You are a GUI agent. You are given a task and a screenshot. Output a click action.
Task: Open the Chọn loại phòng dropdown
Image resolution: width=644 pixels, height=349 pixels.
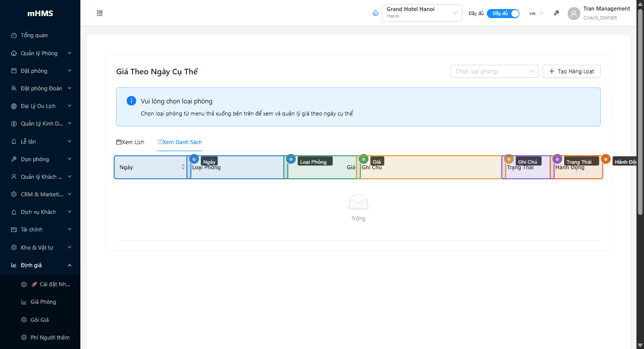coord(494,71)
